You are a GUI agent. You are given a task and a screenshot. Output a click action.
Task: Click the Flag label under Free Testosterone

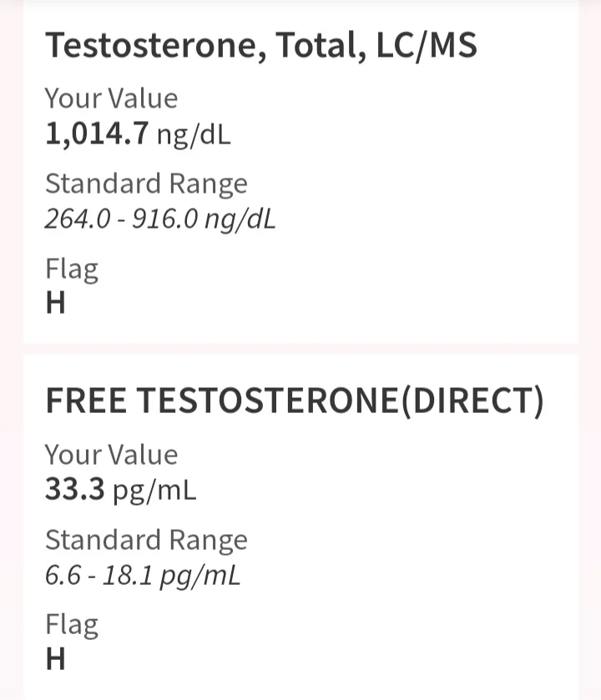tap(72, 625)
